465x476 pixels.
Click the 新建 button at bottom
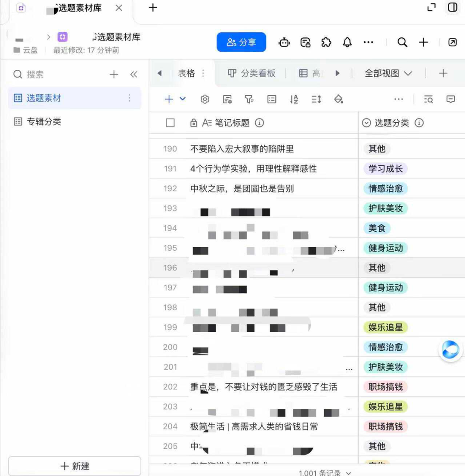tap(74, 466)
